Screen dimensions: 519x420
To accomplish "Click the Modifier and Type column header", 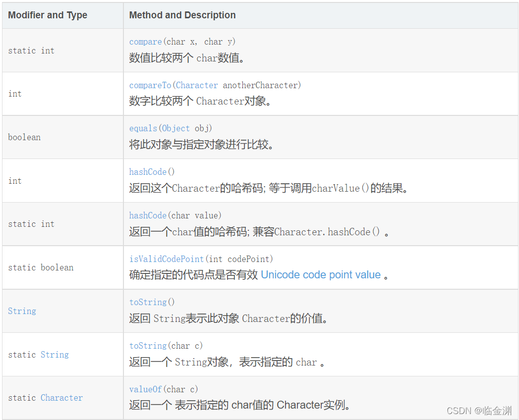I will (x=48, y=15).
